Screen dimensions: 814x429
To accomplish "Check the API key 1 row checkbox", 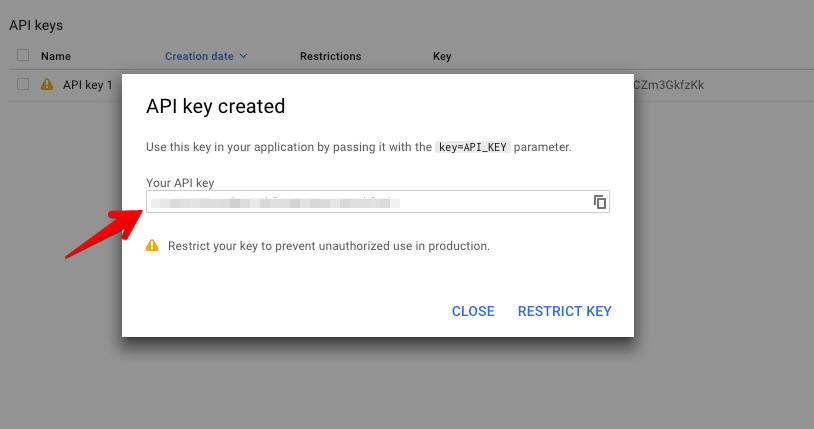I will tap(23, 85).
